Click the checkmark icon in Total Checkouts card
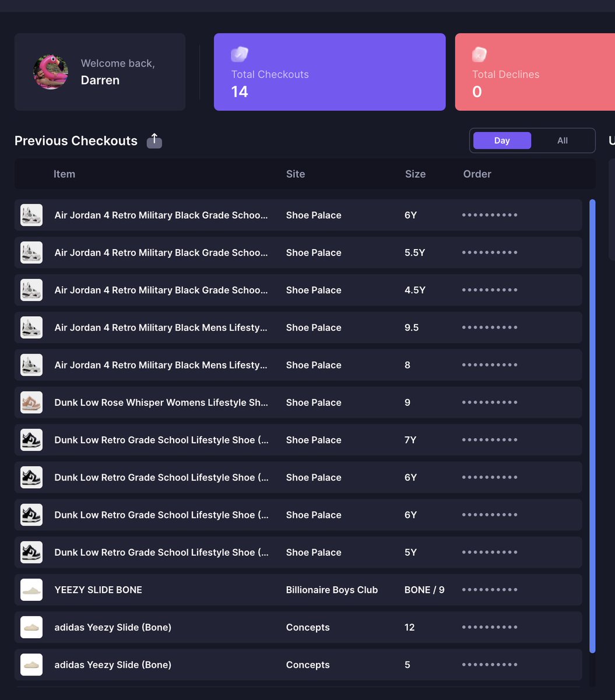 point(240,54)
